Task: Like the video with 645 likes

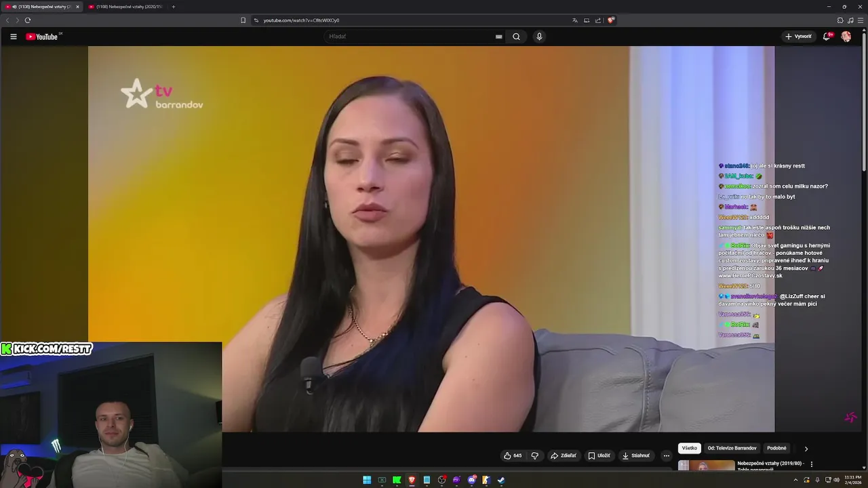Action: coord(513,455)
